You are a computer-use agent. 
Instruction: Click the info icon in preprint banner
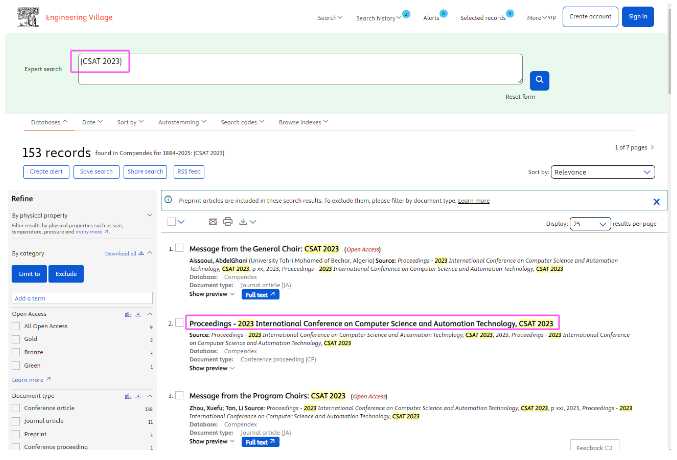[168, 200]
